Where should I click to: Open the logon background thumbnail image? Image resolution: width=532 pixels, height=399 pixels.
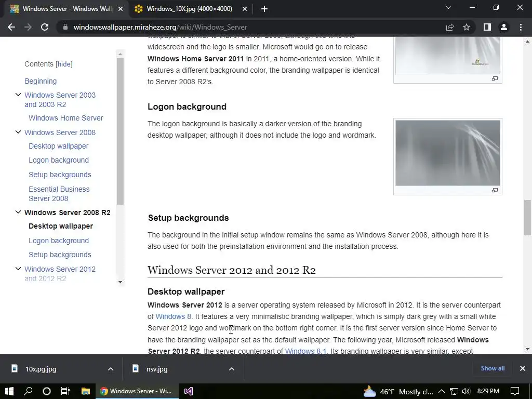447,153
